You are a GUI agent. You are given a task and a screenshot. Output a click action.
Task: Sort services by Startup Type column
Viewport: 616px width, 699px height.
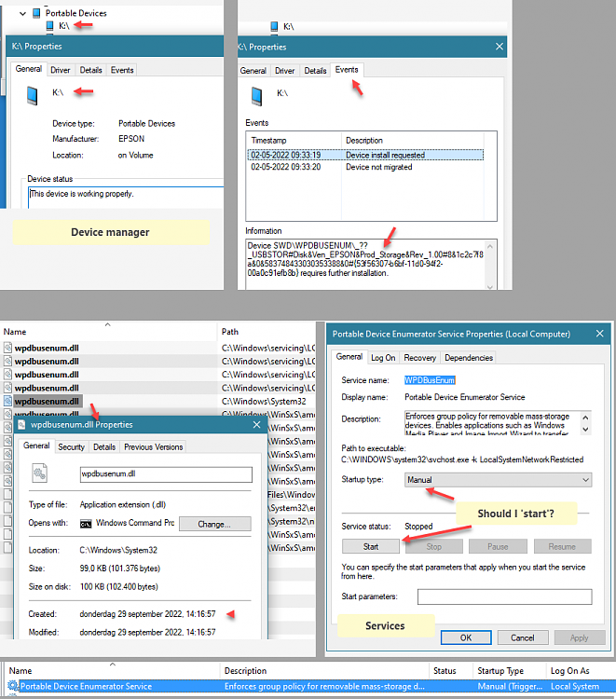pos(509,671)
